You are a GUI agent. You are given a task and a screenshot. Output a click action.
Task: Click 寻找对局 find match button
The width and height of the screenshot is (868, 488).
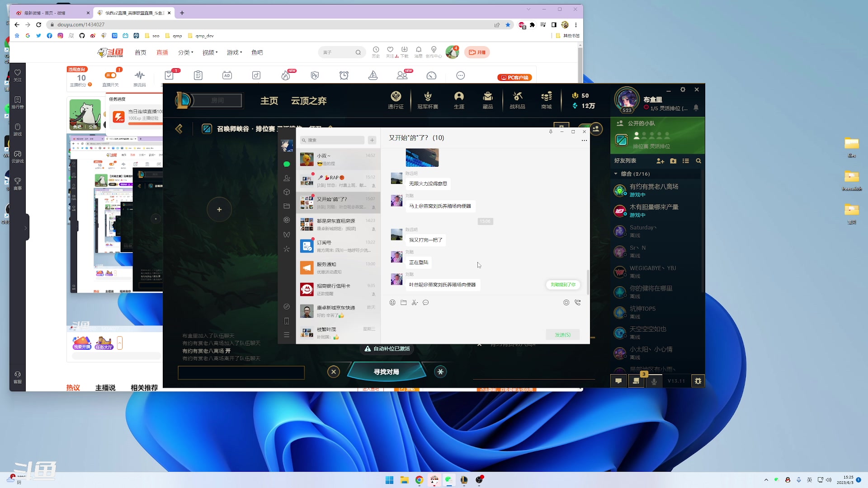pyautogui.click(x=387, y=372)
